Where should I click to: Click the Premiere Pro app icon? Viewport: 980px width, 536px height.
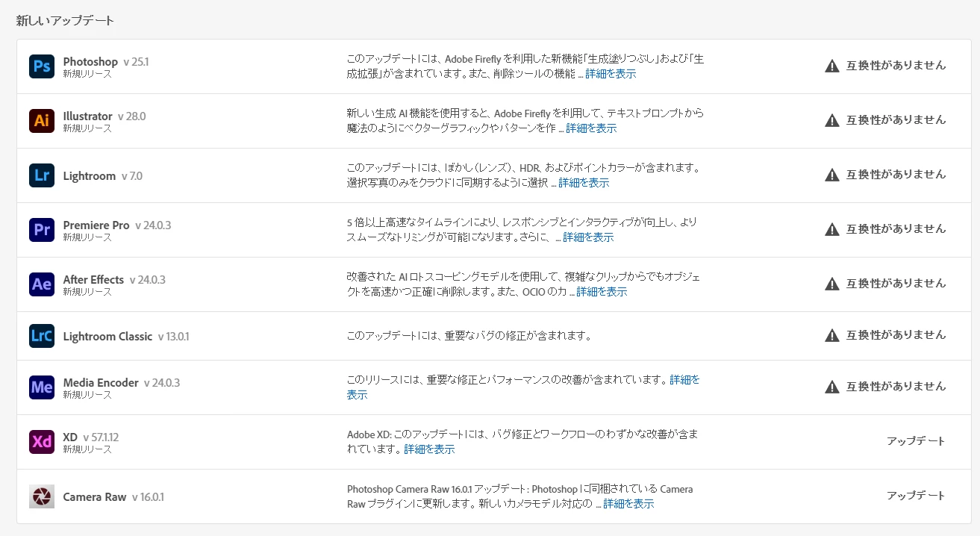tap(42, 230)
